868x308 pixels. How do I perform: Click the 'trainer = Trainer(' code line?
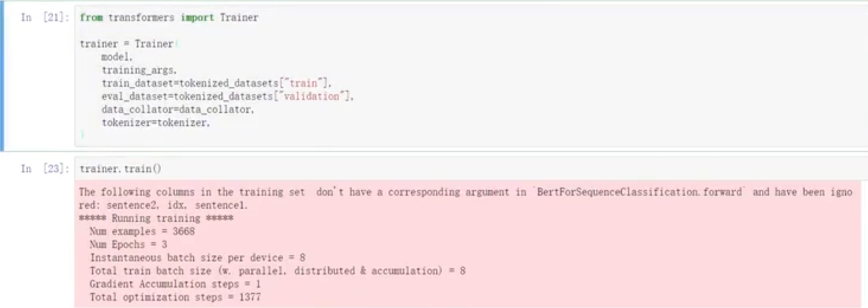(127, 44)
